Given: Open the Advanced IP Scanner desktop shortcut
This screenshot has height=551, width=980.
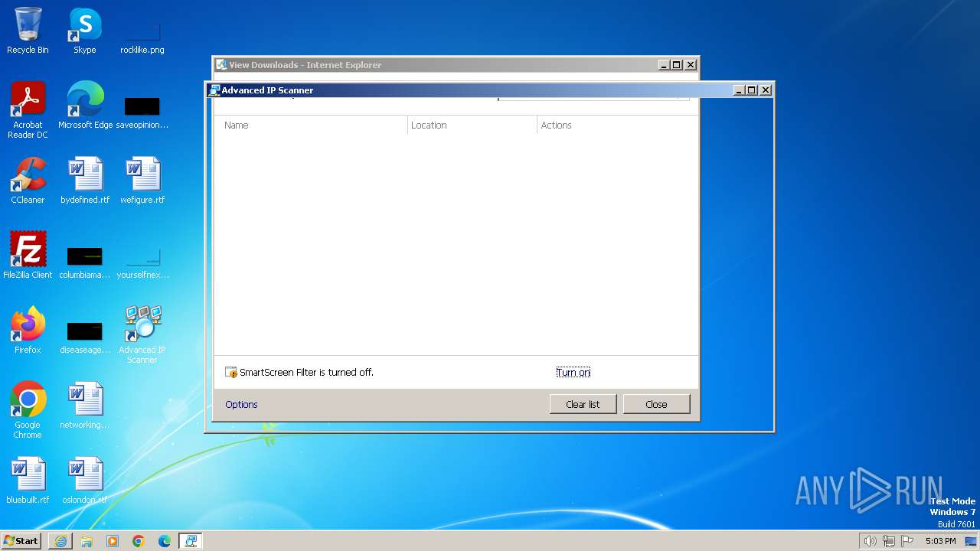Looking at the screenshot, I should pyautogui.click(x=142, y=335).
